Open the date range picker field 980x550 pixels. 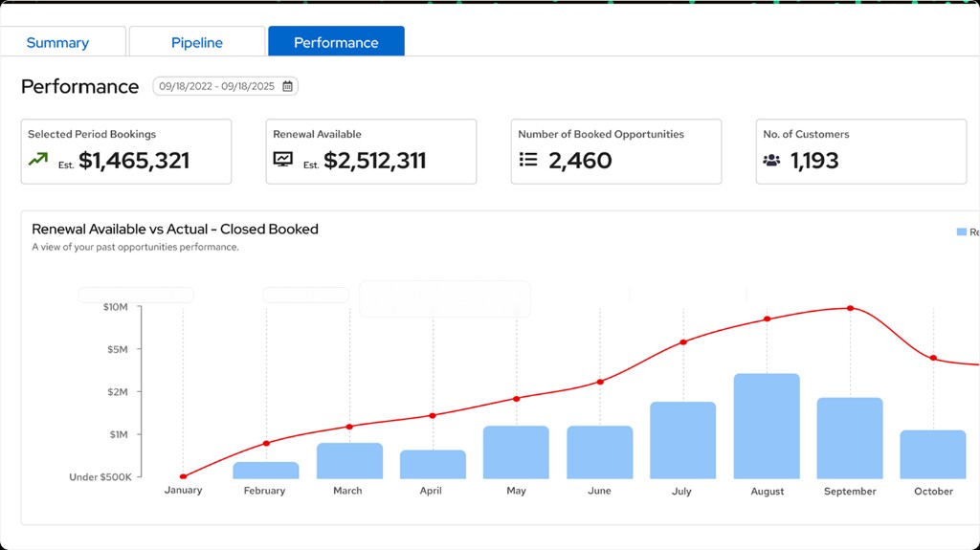[225, 86]
